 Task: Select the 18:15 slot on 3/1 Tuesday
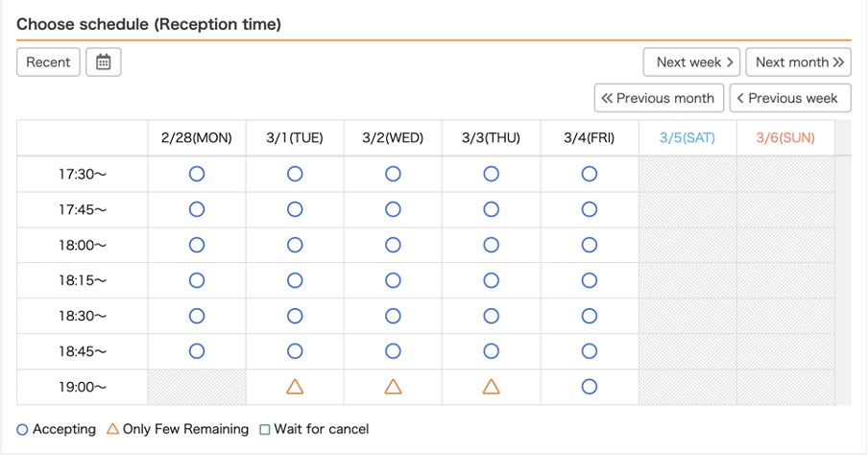tap(295, 280)
